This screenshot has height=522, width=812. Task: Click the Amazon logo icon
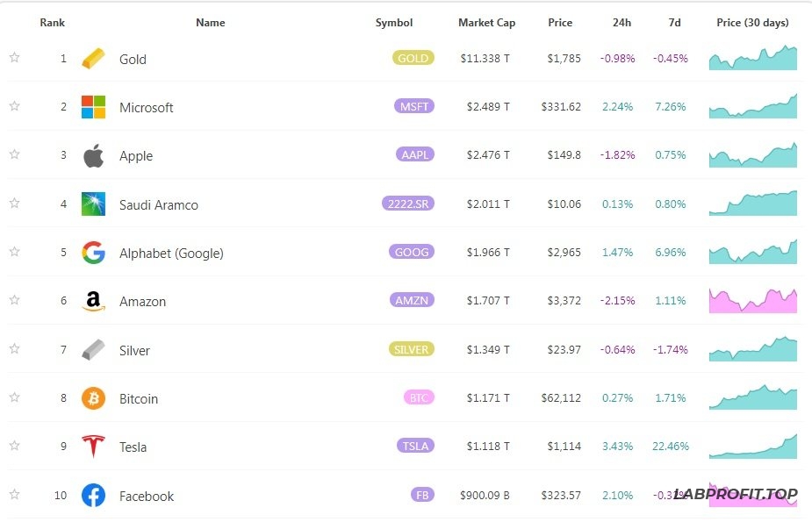point(93,301)
